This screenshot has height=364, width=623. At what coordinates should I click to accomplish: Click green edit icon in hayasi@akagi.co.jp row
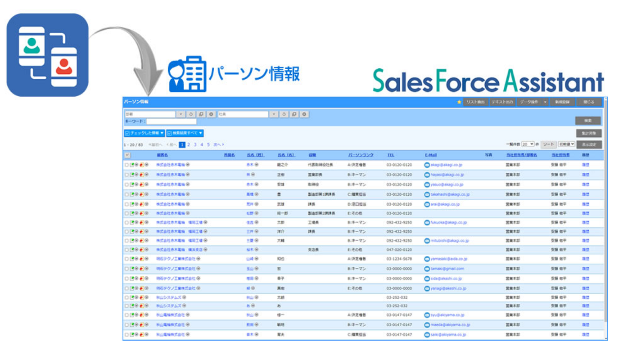[132, 175]
